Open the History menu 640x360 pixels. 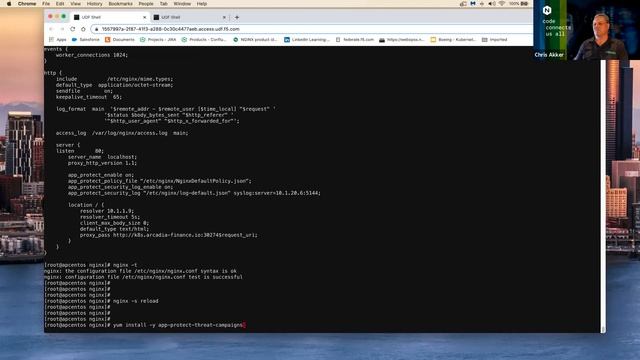95,4
